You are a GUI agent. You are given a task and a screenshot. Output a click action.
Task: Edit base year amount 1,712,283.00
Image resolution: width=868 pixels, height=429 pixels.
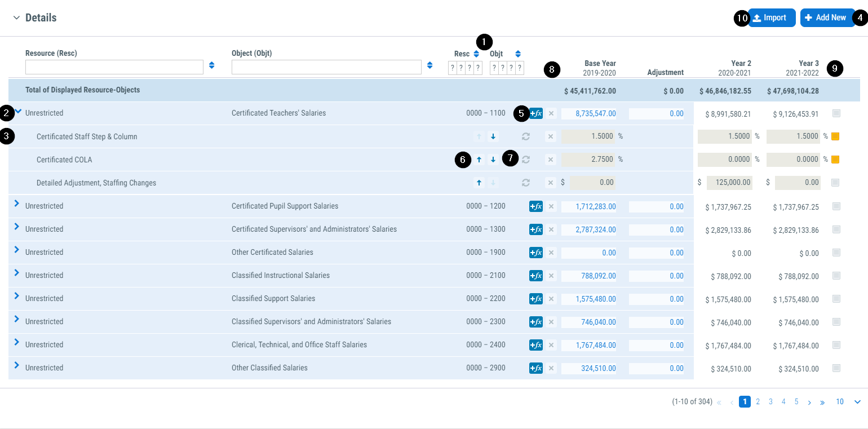[589, 206]
